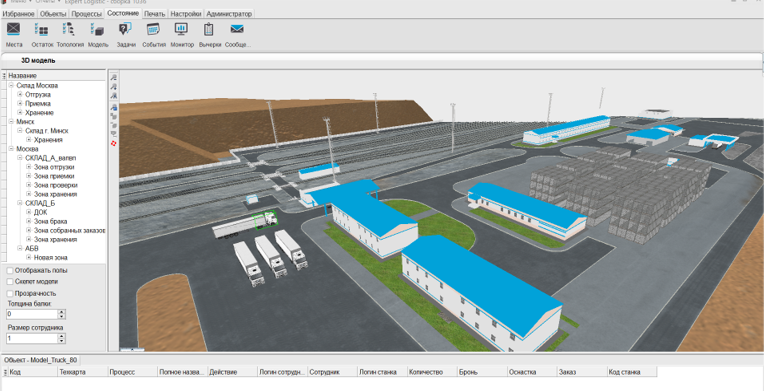Sort by the Заказ column header
The image size is (764, 391).
click(x=582, y=372)
